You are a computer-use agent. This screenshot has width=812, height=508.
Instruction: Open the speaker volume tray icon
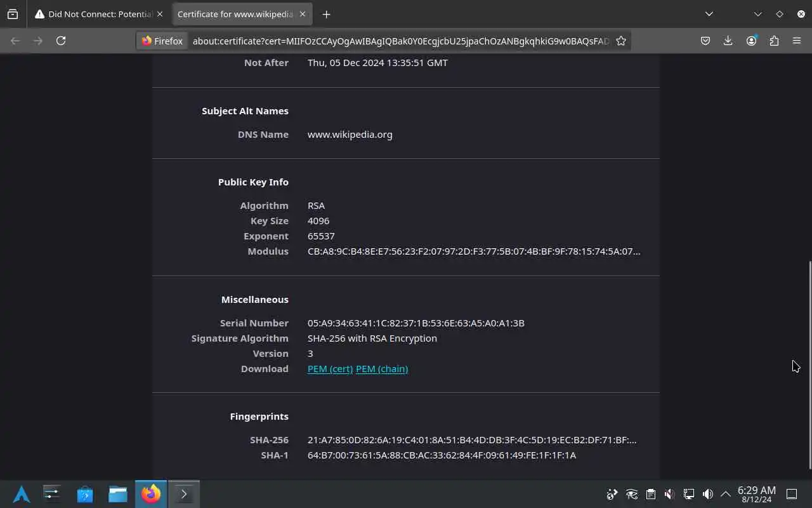point(707,494)
